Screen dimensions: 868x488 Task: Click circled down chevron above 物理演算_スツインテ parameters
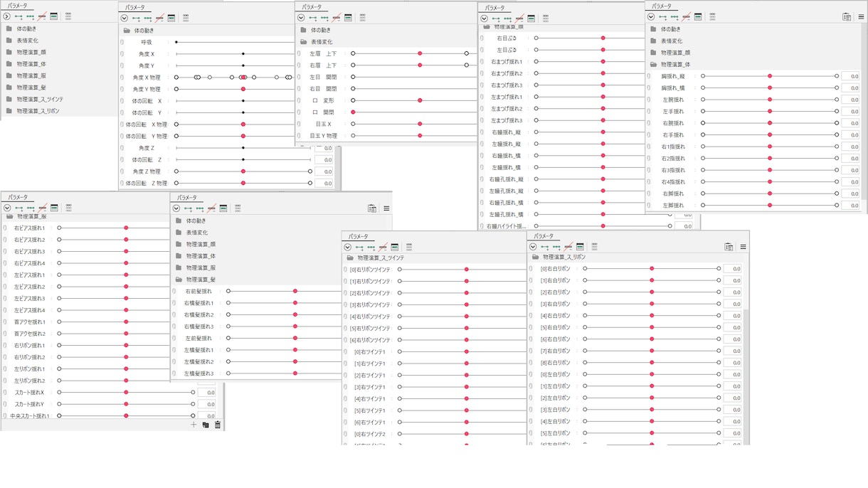click(347, 247)
